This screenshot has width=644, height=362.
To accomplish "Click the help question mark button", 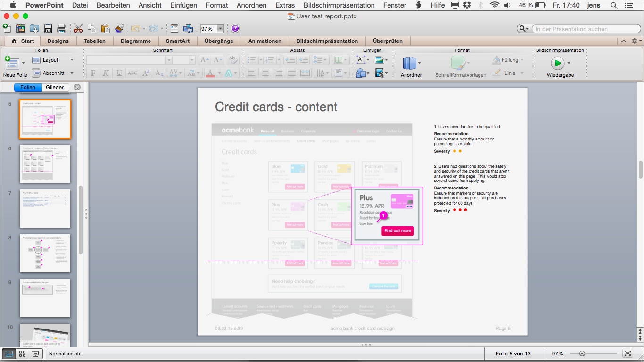I will 234,28.
